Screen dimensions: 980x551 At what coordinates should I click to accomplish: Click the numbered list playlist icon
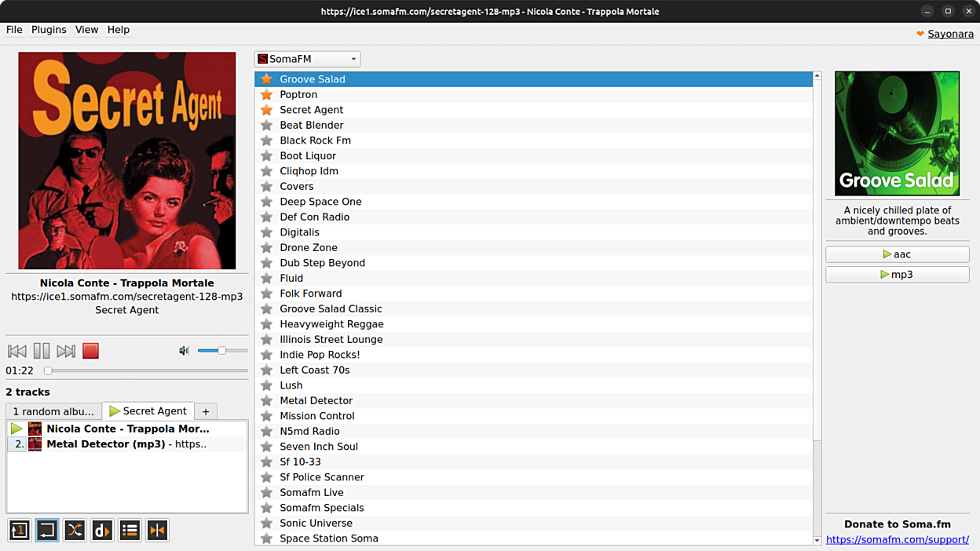130,531
